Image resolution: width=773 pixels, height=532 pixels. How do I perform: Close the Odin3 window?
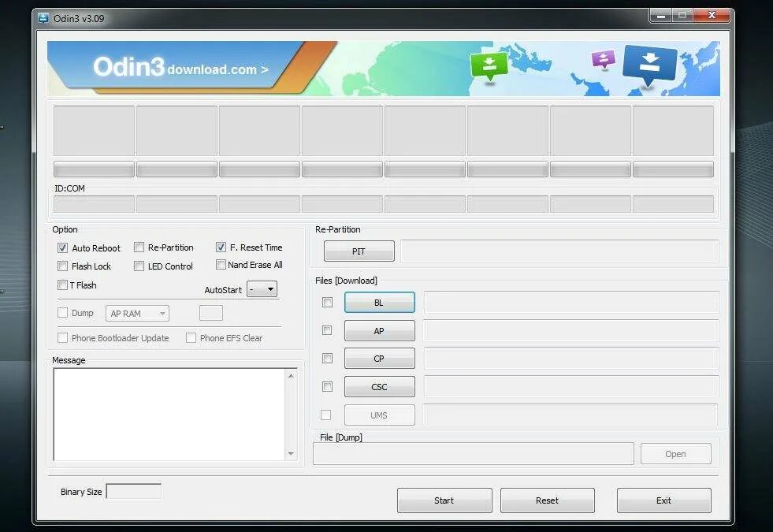(712, 15)
